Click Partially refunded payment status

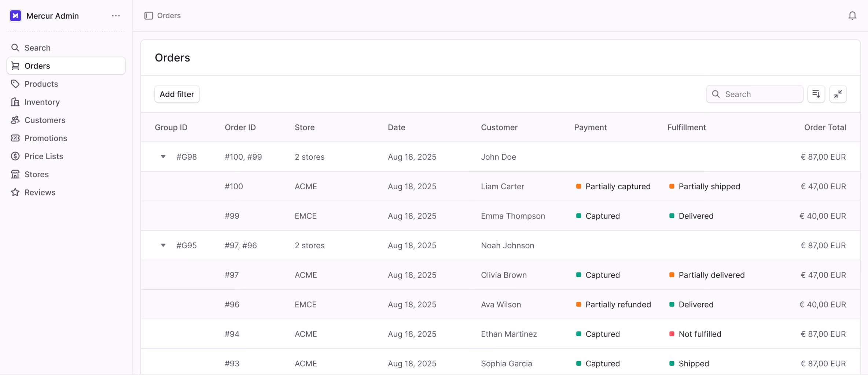(x=614, y=305)
